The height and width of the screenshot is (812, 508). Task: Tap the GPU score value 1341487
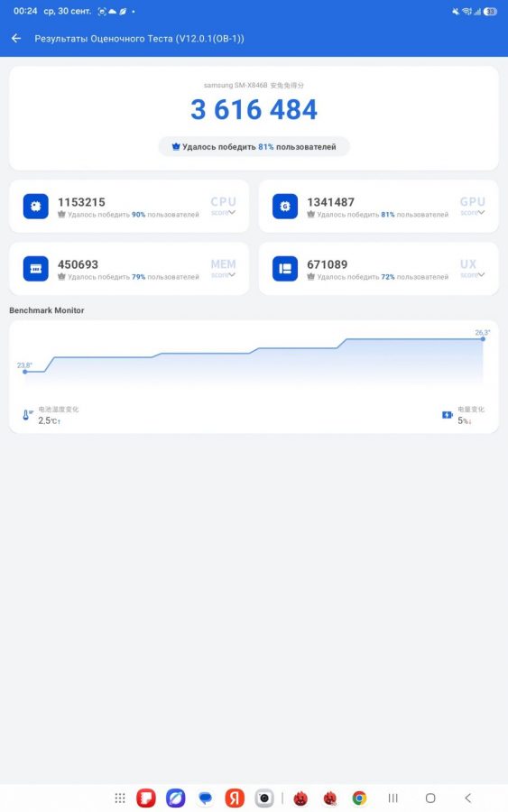click(x=330, y=202)
